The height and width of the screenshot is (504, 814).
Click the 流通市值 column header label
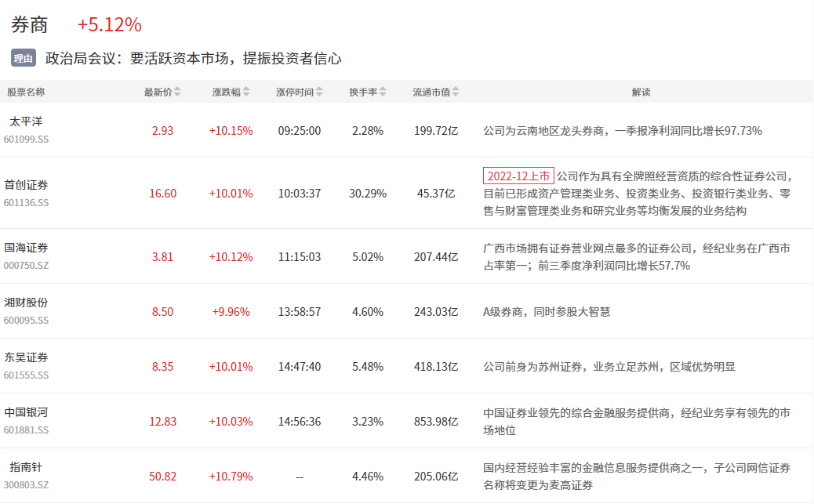(x=431, y=92)
